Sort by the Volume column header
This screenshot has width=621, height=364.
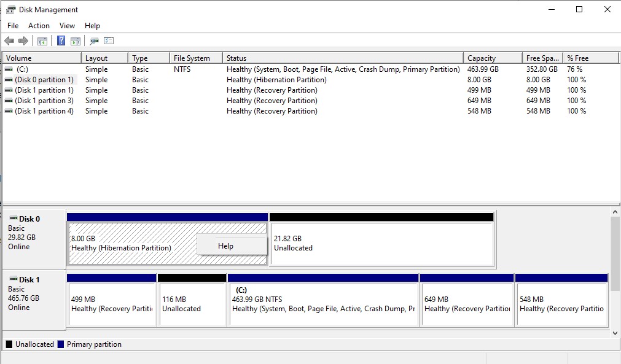tap(42, 58)
